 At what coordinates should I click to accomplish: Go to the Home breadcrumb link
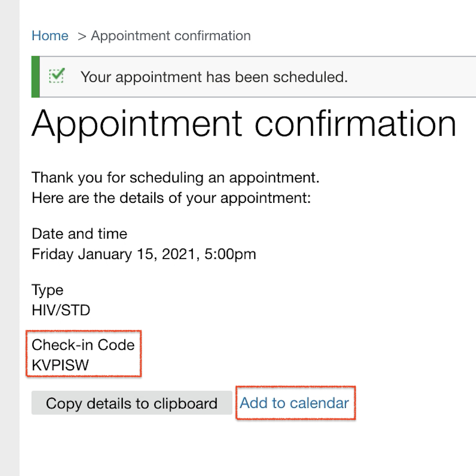[50, 36]
